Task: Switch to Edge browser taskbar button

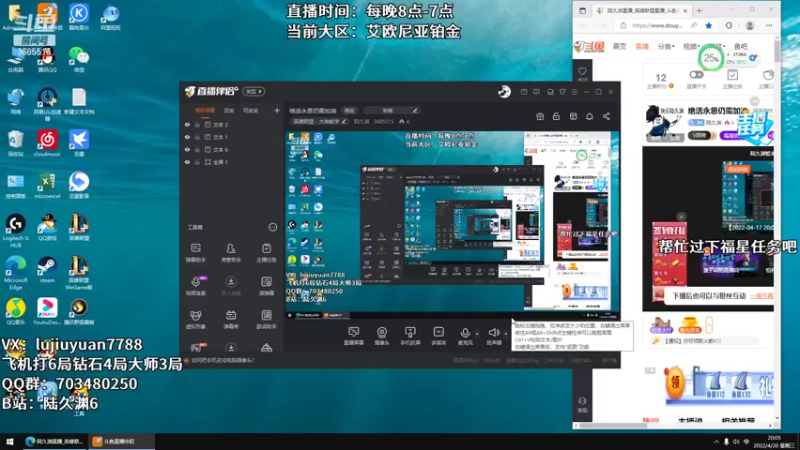Action: click(x=55, y=441)
